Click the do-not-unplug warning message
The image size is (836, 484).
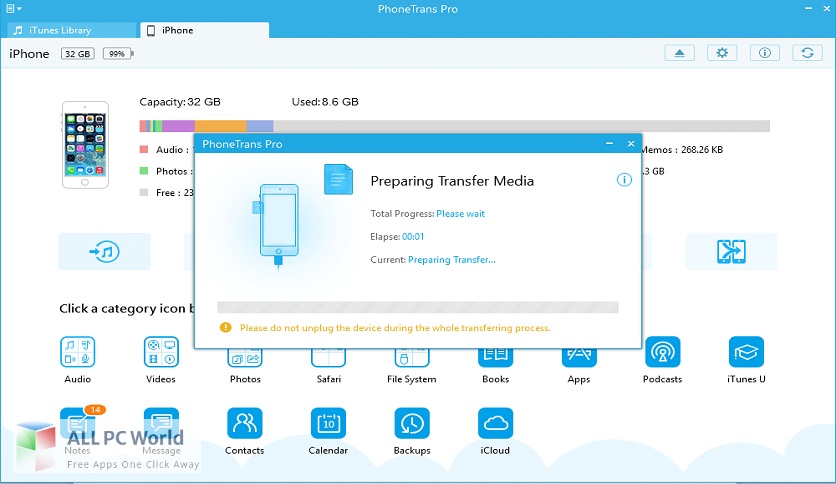pos(395,328)
